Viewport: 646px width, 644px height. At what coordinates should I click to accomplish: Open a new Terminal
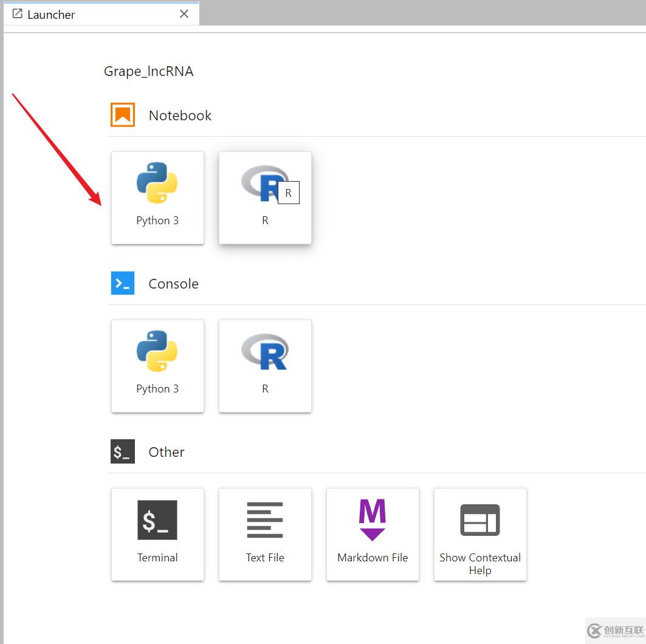click(157, 534)
